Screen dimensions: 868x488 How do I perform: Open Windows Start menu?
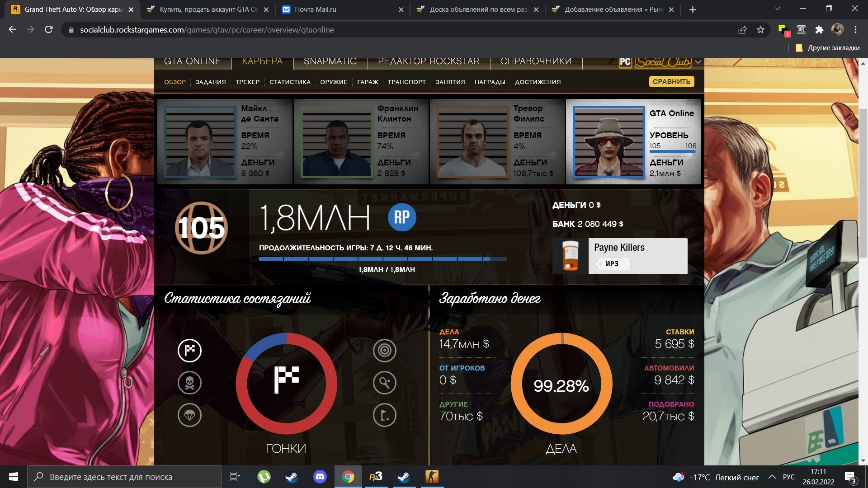[x=14, y=477]
